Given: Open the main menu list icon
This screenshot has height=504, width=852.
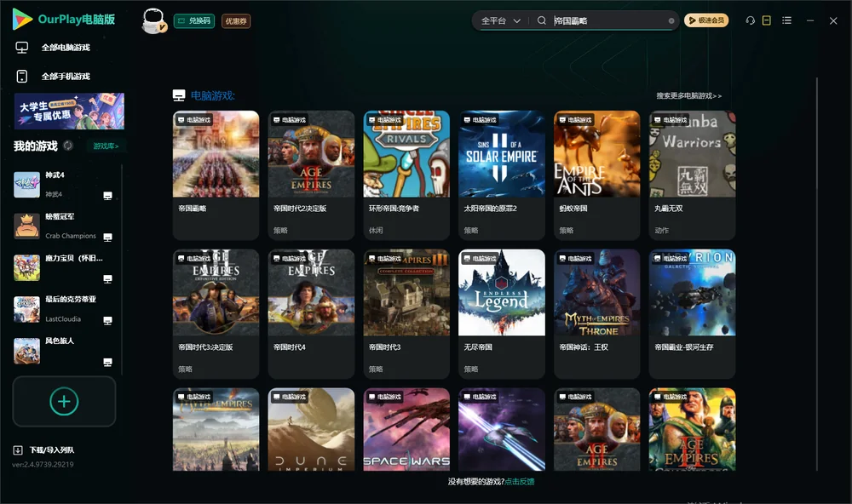Looking at the screenshot, I should 786,20.
